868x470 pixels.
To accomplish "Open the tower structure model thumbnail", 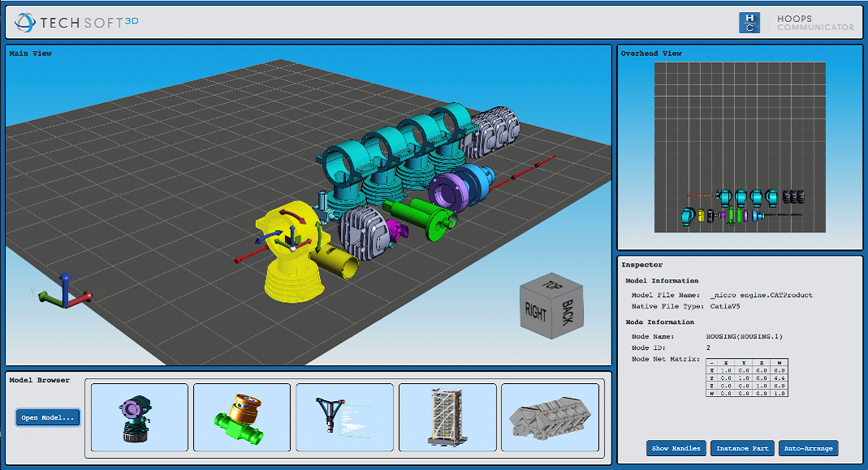I will pos(447,417).
